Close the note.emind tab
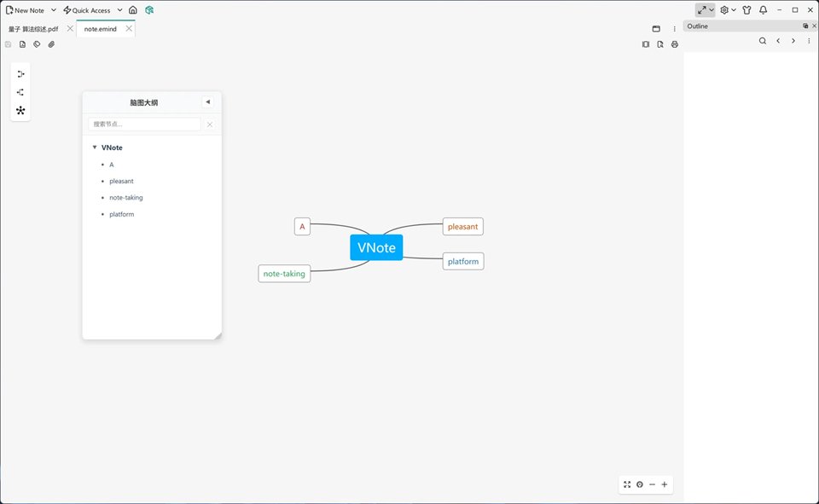 coord(129,29)
